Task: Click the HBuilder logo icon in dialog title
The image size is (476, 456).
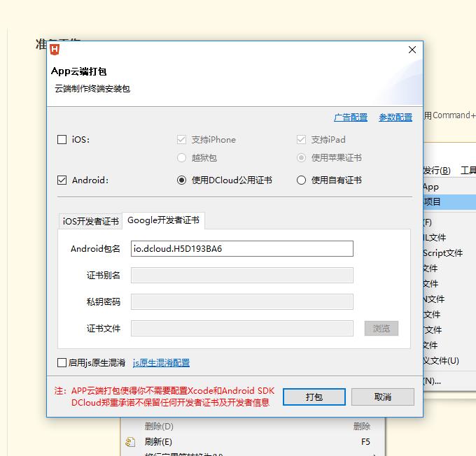Action: [55, 50]
